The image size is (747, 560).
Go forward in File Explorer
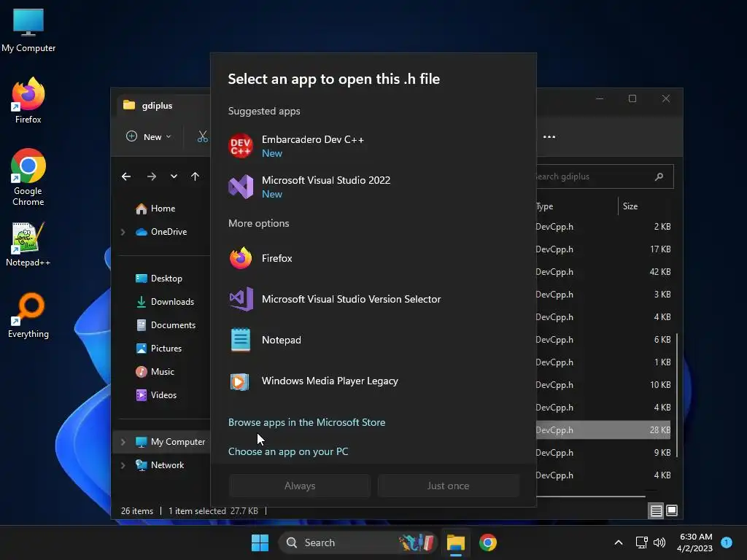pyautogui.click(x=152, y=176)
